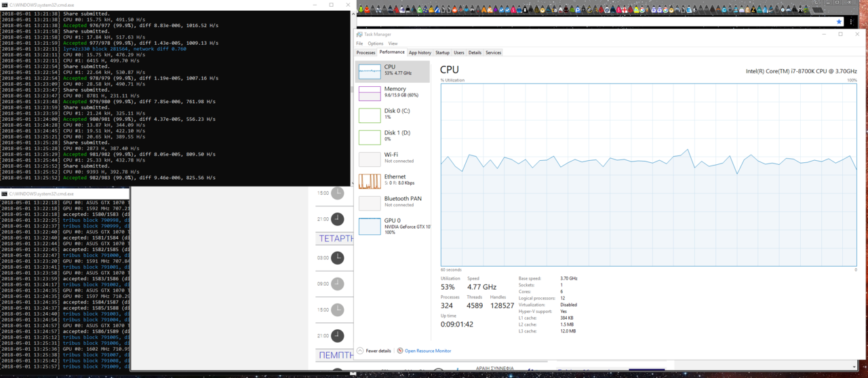Click the 60 seconds graph axis label
The width and height of the screenshot is (868, 378).
coord(451,269)
